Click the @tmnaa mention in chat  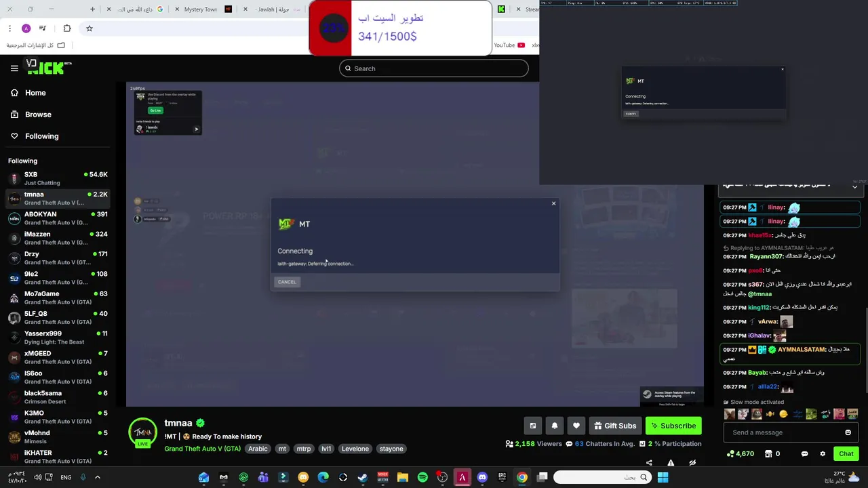pos(759,294)
